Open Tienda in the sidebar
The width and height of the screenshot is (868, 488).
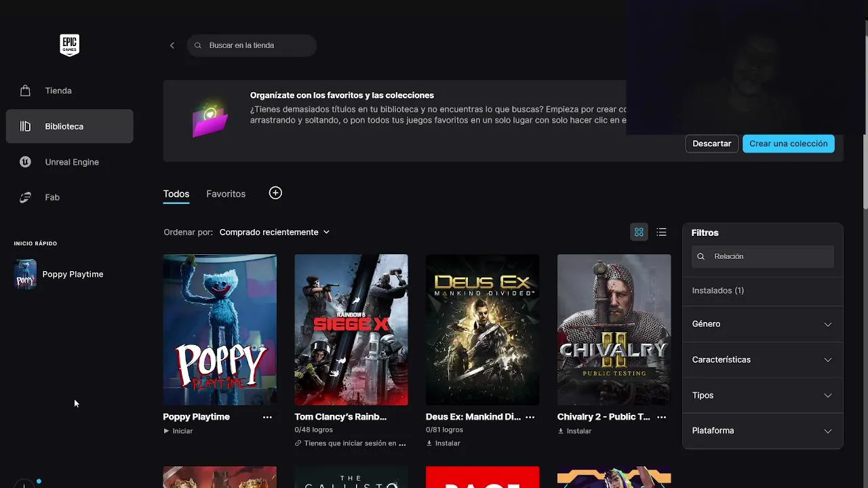click(69, 91)
